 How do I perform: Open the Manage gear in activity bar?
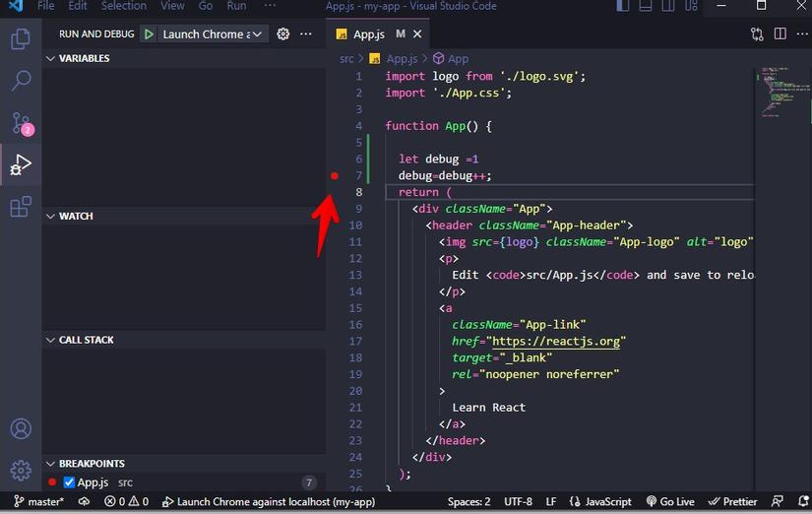[20, 470]
